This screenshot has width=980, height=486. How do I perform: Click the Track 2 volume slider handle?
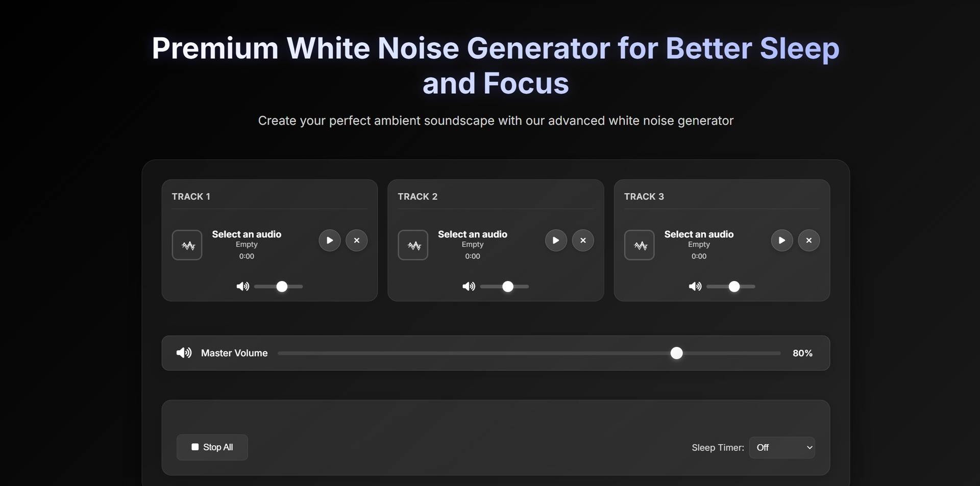click(x=507, y=286)
